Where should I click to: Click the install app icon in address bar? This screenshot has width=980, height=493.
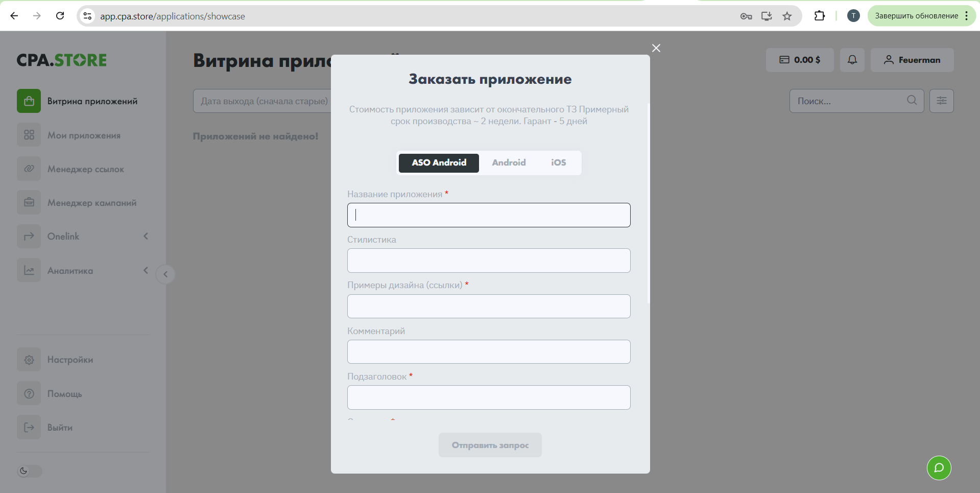(x=767, y=16)
